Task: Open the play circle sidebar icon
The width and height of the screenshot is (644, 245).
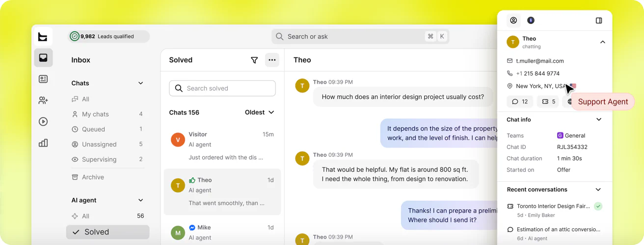Action: pyautogui.click(x=43, y=122)
